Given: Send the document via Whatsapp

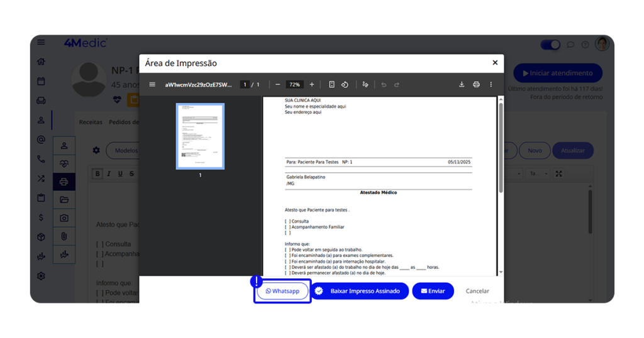Looking at the screenshot, I should coord(282,292).
